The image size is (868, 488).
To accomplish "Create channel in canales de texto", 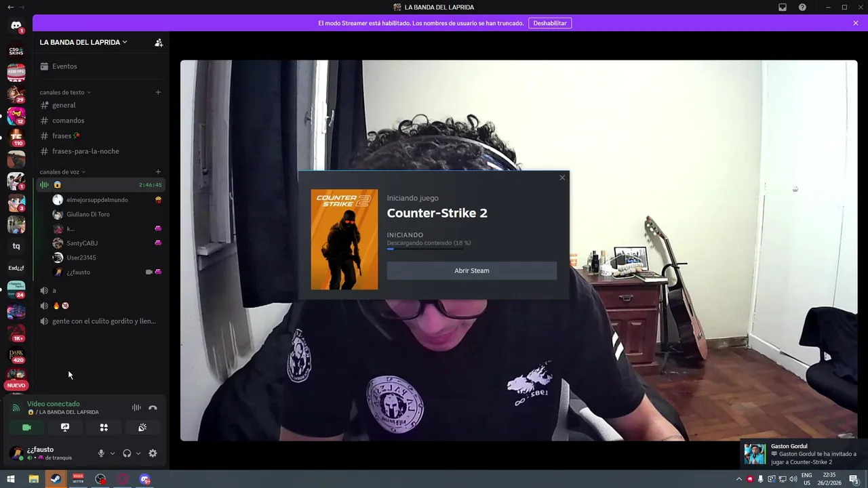I will pyautogui.click(x=158, y=92).
